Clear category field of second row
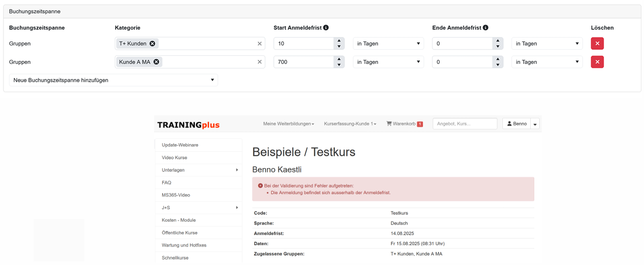The image size is (644, 265). coord(259,62)
